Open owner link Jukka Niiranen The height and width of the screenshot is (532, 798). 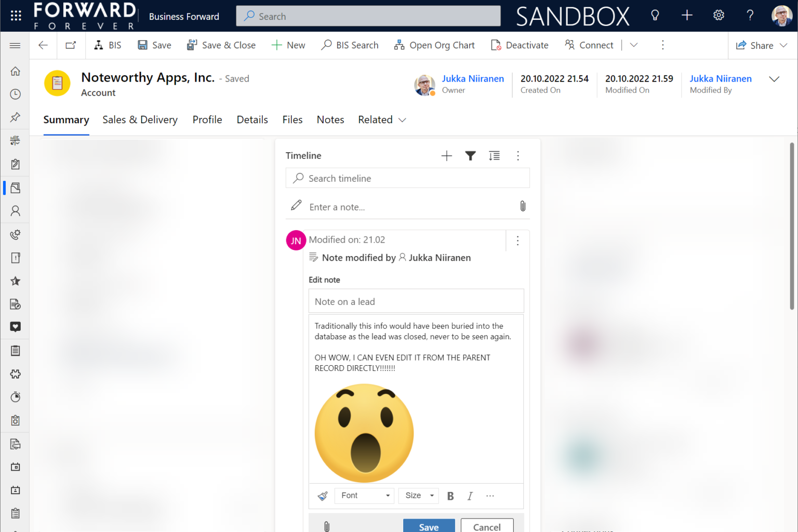click(472, 78)
